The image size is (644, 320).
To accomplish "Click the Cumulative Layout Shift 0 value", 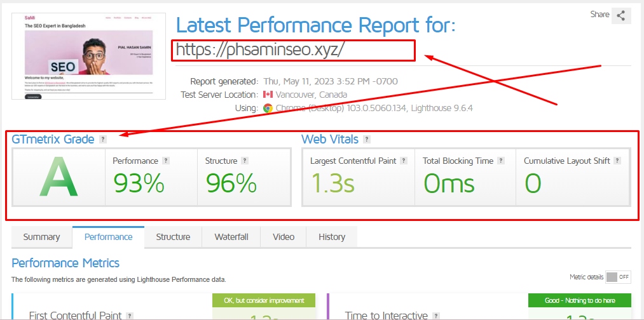I will tap(533, 183).
